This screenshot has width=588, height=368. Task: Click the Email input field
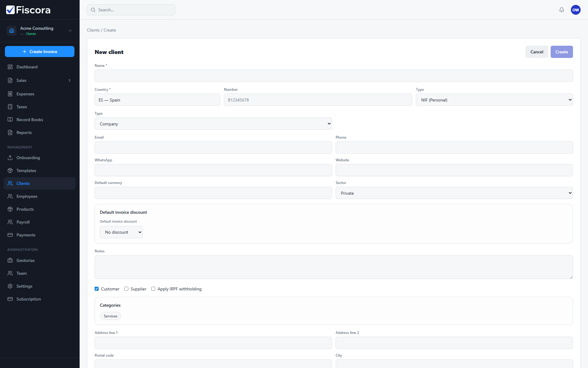tap(213, 148)
